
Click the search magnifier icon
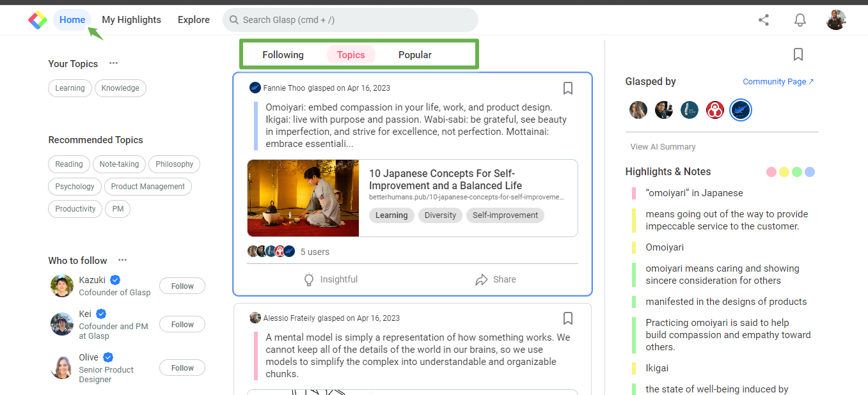point(234,20)
